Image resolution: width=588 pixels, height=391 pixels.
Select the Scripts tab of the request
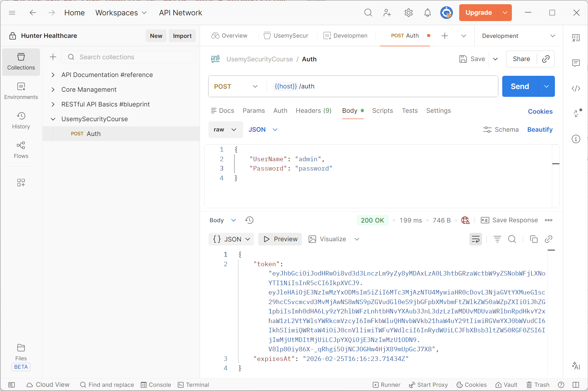[x=382, y=110]
